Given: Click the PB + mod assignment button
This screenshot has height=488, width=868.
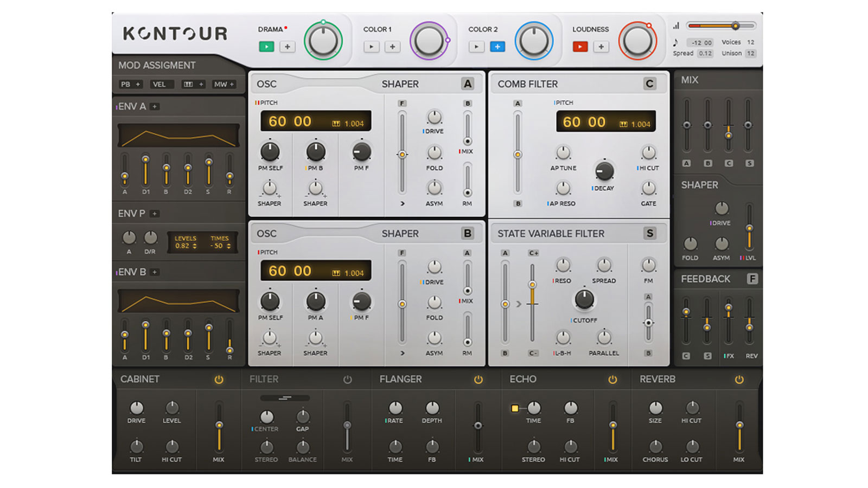Looking at the screenshot, I should 130,84.
